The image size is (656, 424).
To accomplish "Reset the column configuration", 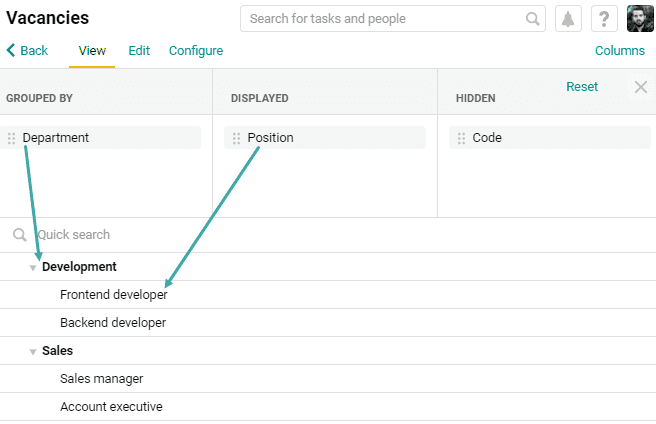I will click(x=582, y=87).
